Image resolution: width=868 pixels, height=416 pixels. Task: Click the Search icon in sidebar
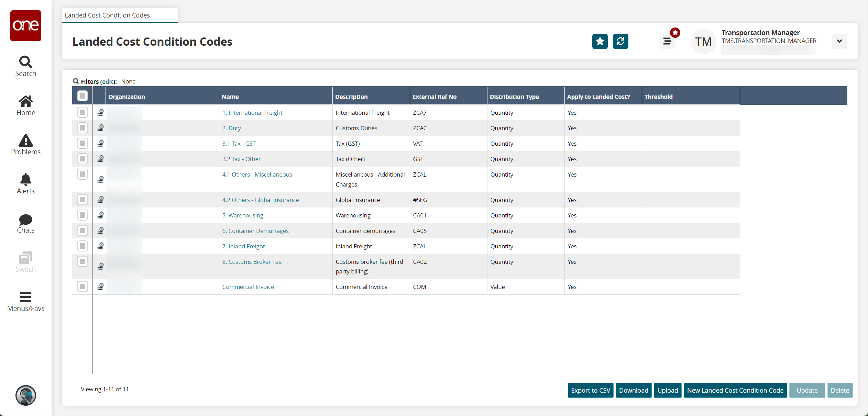pos(25,61)
